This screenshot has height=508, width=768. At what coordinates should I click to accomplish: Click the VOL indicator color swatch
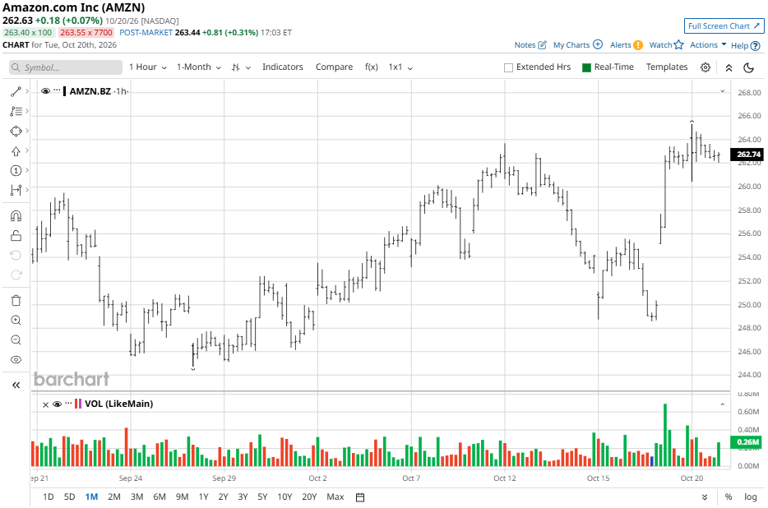[x=78, y=404]
